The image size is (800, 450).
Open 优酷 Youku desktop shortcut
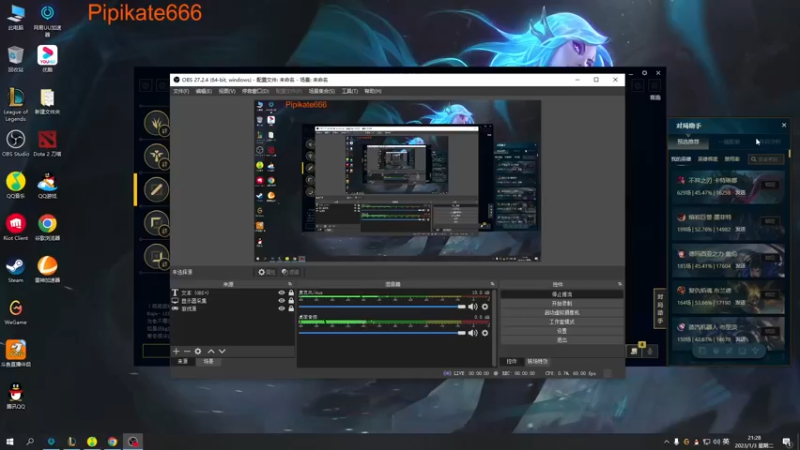click(47, 59)
